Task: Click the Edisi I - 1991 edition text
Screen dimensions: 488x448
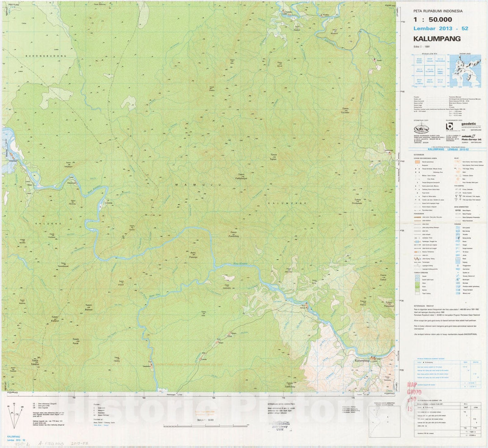Action: (422, 47)
